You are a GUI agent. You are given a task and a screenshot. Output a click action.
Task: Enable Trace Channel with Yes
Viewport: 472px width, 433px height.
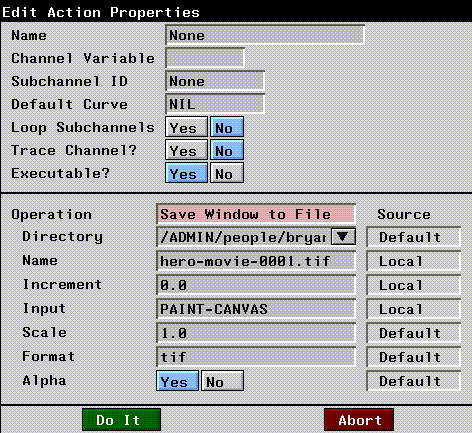click(186, 150)
